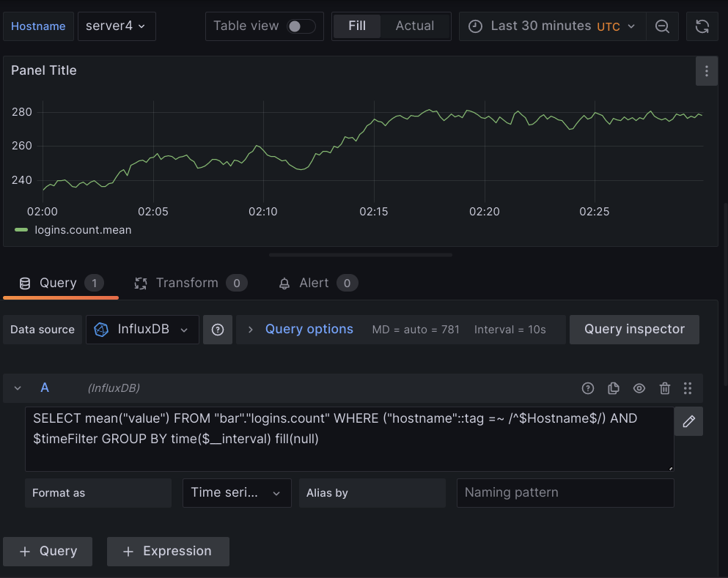Delete query A
Viewport: 728px width, 578px height.
point(664,388)
